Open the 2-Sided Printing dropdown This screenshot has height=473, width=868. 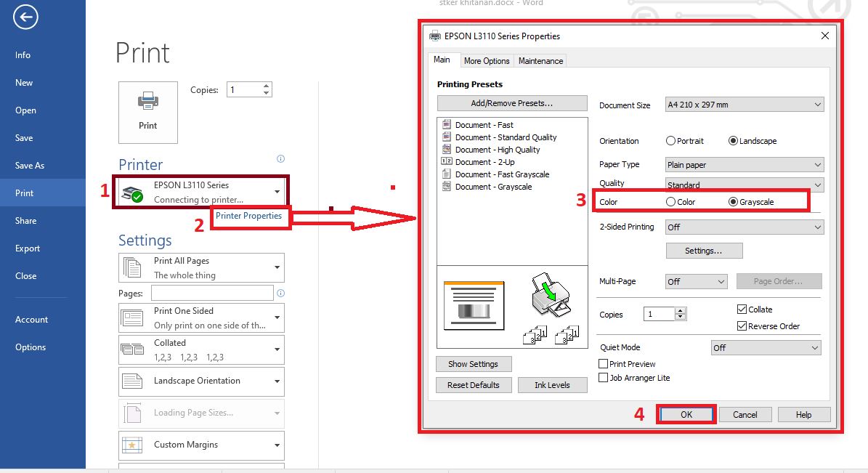[745, 227]
